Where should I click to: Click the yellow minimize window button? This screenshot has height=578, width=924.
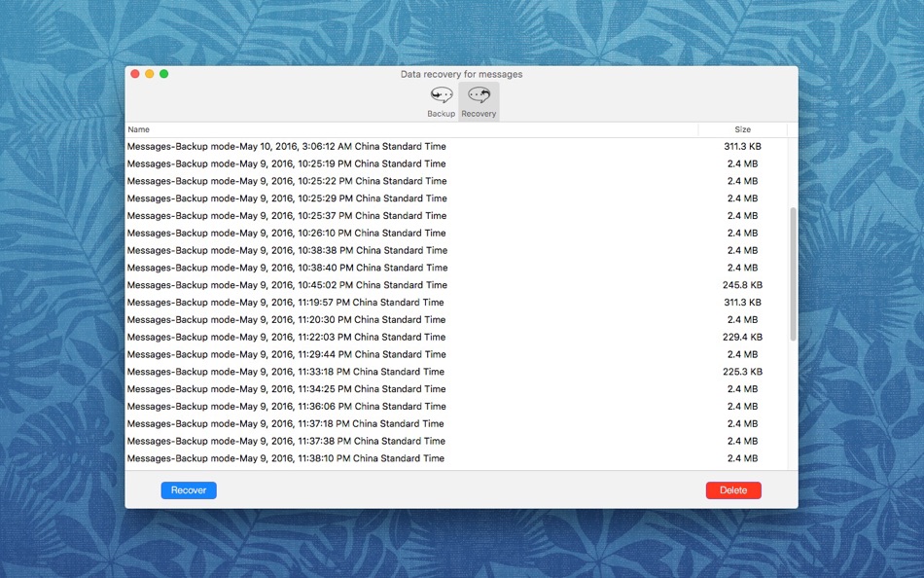(149, 74)
